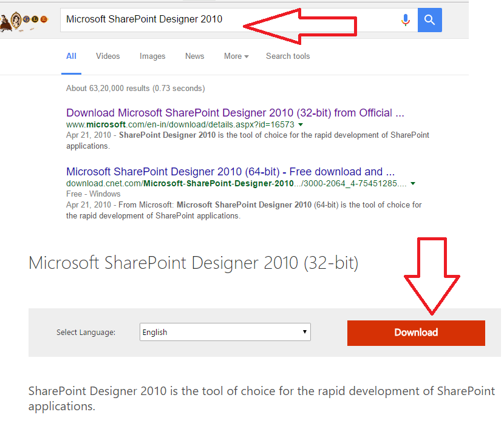Activate voice search microphone icon
Image resolution: width=504 pixels, height=426 pixels.
click(405, 20)
